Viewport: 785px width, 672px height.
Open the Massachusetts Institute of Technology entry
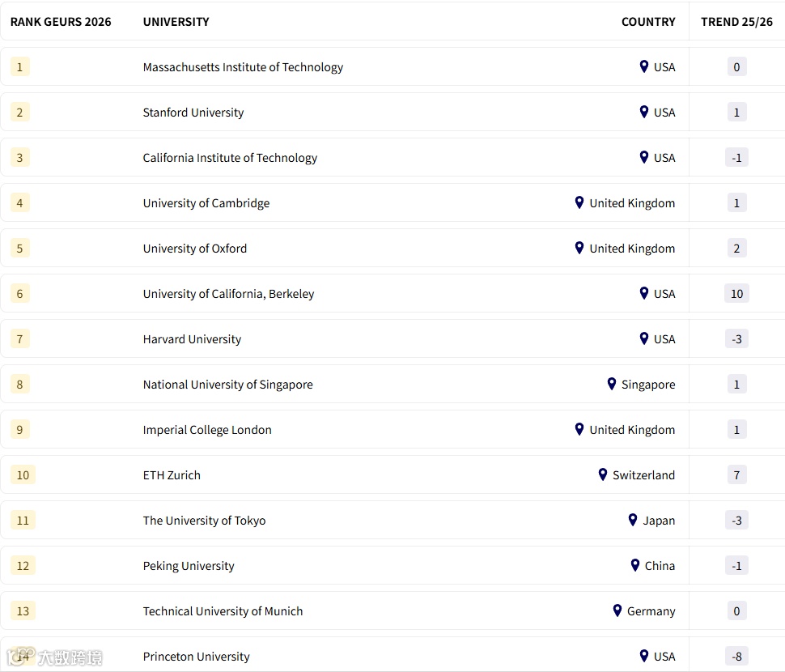pyautogui.click(x=243, y=67)
